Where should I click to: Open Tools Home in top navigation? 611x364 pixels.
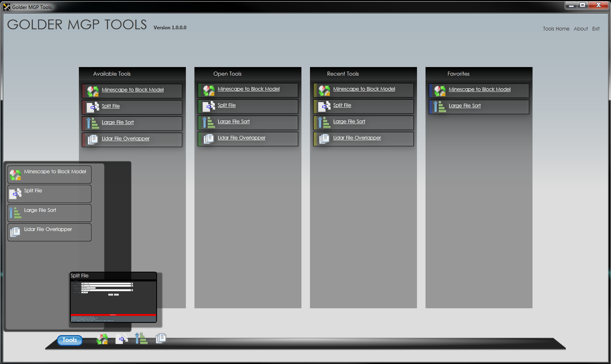coord(556,29)
